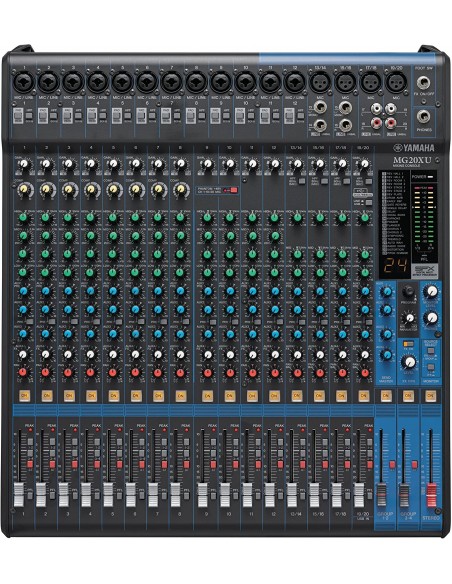Click the black PROGRAM selector knob
452x584 pixels.
click(408, 291)
